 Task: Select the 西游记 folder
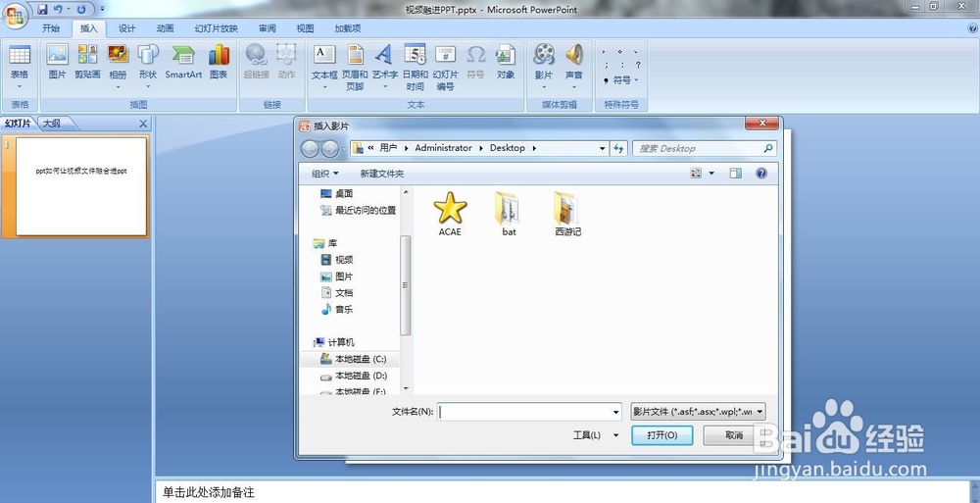568,214
